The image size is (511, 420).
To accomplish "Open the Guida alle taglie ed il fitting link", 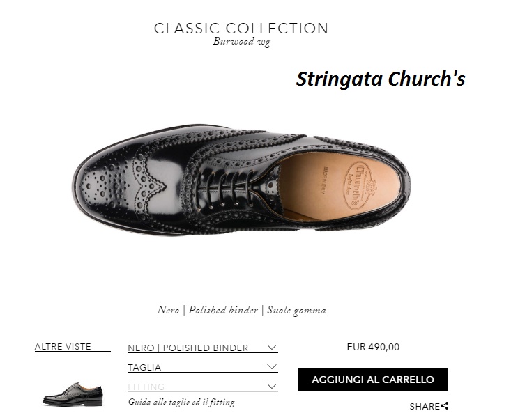I will 181,403.
